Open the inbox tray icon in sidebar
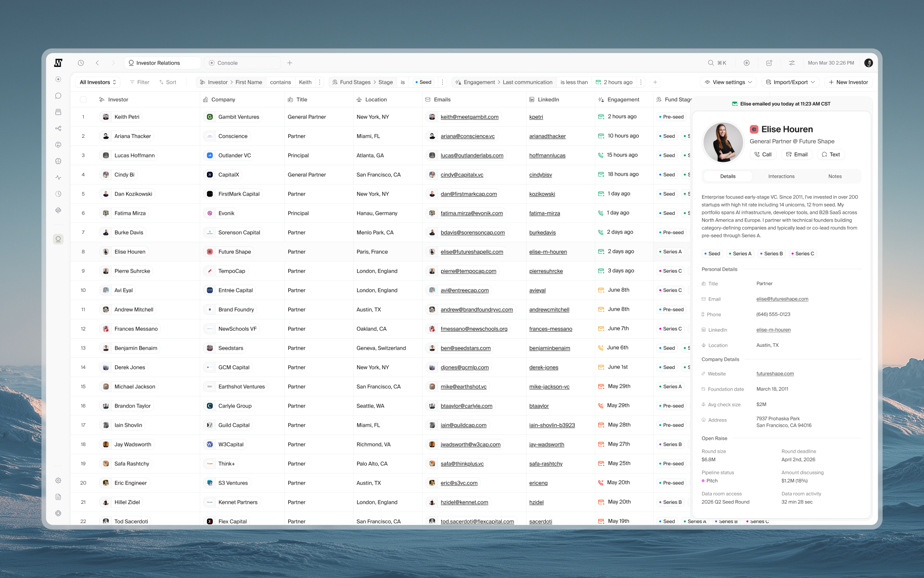The height and width of the screenshot is (578, 924). click(x=58, y=112)
